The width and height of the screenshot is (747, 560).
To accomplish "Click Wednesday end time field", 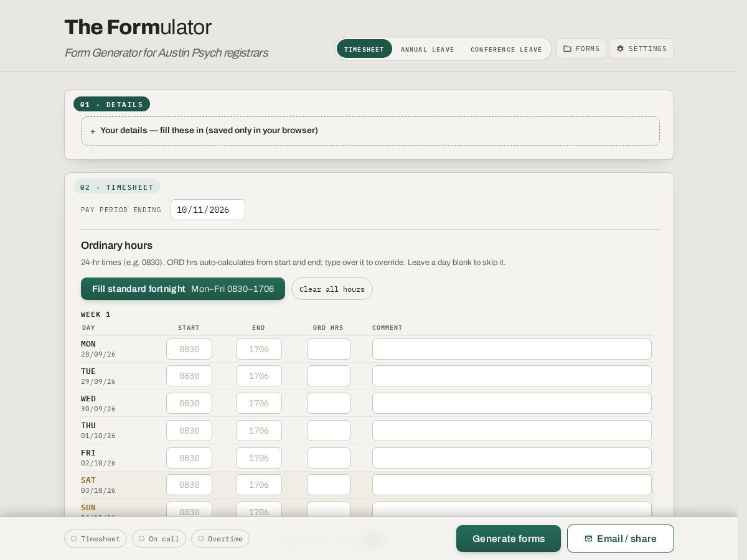I will (x=259, y=403).
